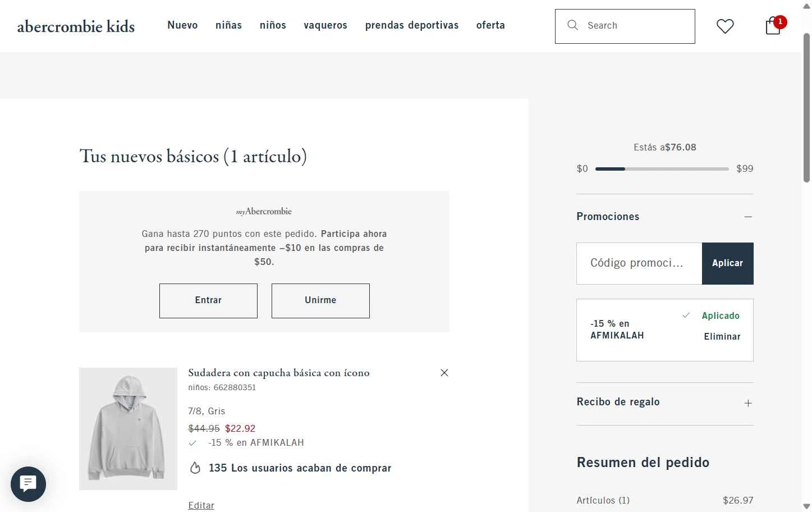Remove the hoodie with X icon
Screen dimensions: 812x512
444,373
